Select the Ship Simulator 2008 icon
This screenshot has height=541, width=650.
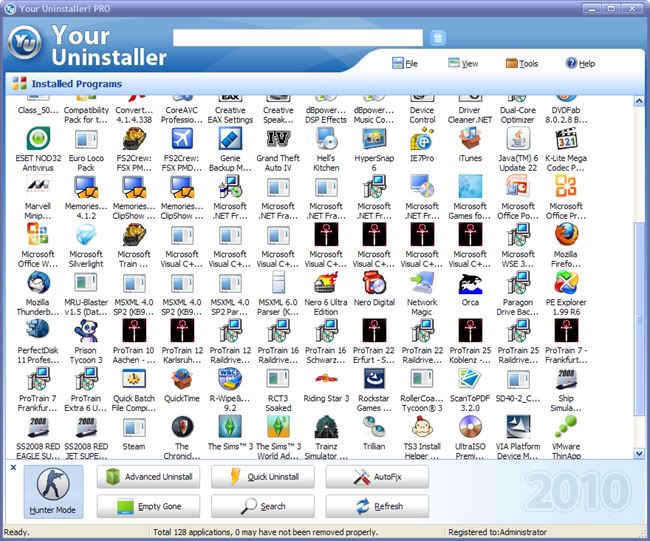(566, 379)
